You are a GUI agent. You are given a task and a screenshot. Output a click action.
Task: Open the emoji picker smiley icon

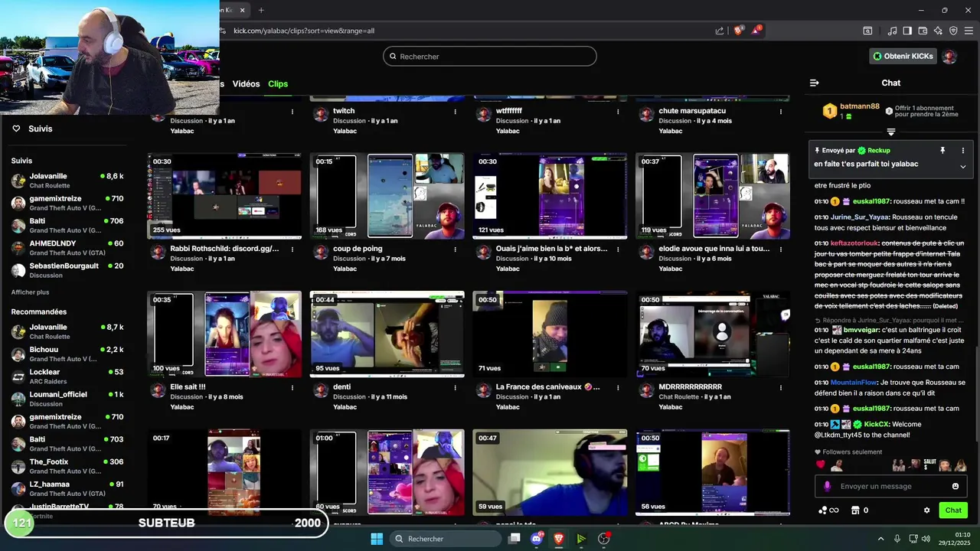955,487
